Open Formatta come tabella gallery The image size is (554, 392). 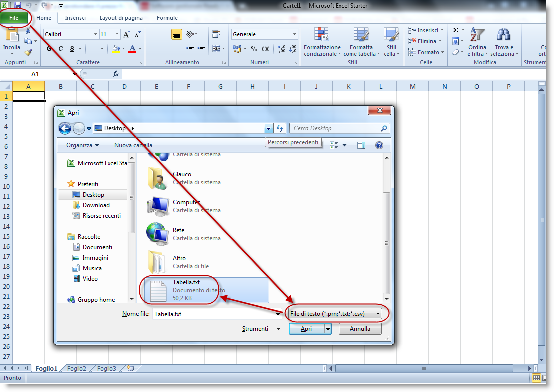(361, 42)
